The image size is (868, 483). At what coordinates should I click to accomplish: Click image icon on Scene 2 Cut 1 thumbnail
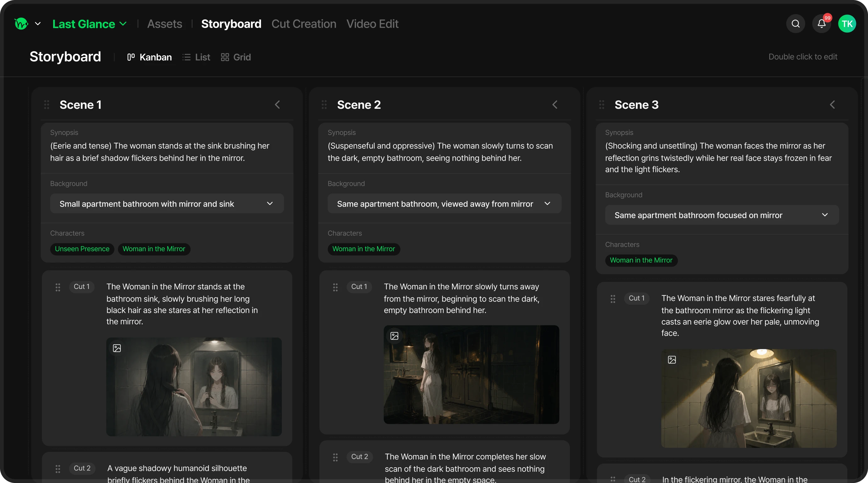click(x=394, y=336)
